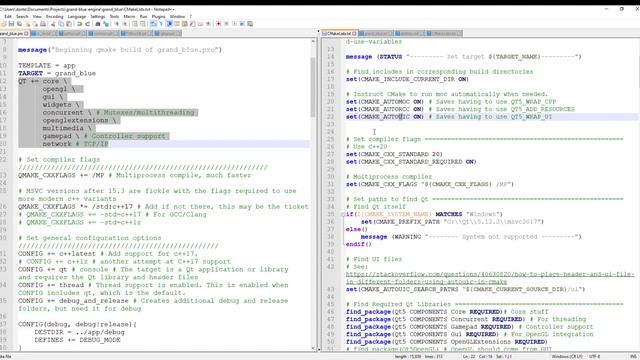
Task: Click the Undo toolbar icon
Action: click(x=80, y=24)
